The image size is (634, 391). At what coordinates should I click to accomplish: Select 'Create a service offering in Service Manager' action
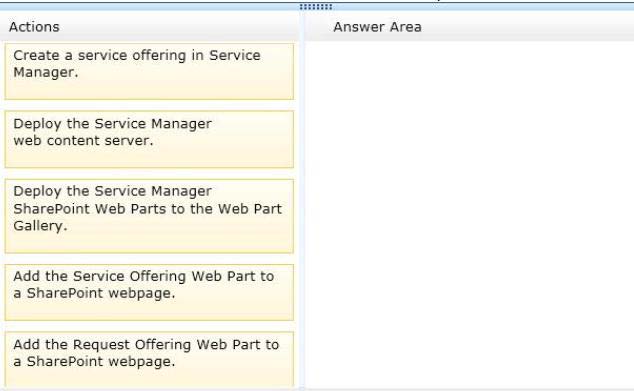[149, 71]
